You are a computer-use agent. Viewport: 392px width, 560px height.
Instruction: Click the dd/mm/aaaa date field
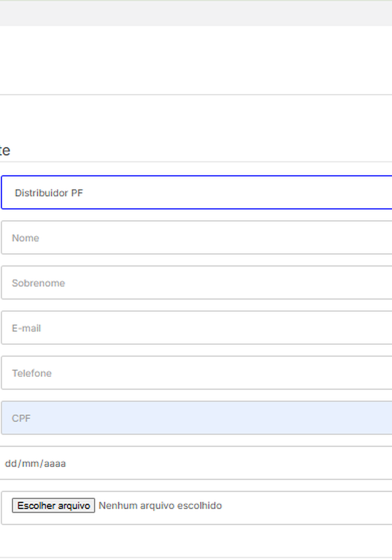pyautogui.click(x=196, y=463)
